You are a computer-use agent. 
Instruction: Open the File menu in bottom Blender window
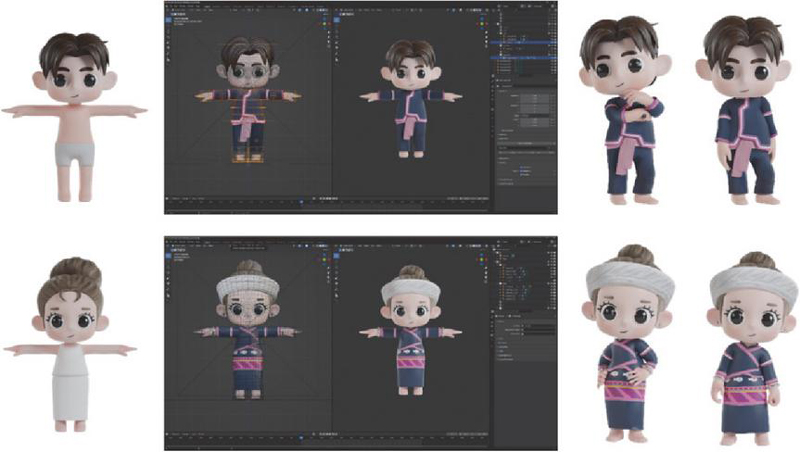point(172,240)
